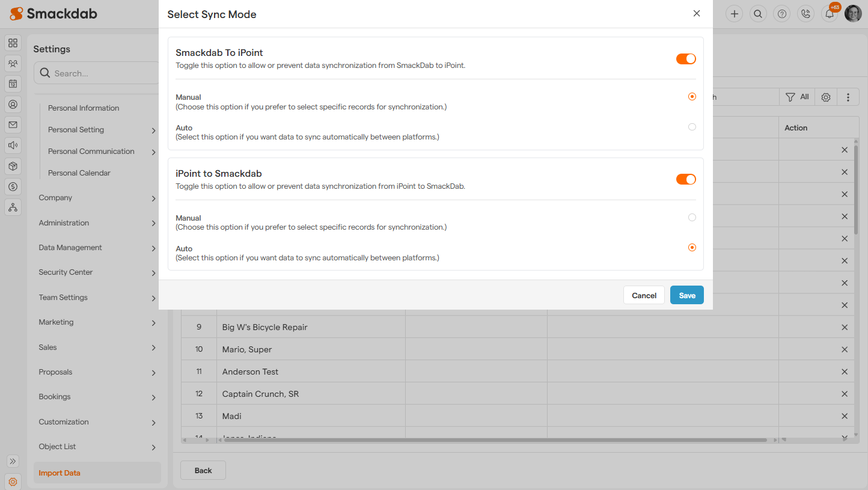
Task: Select Import Data in settings menu
Action: click(x=60, y=473)
